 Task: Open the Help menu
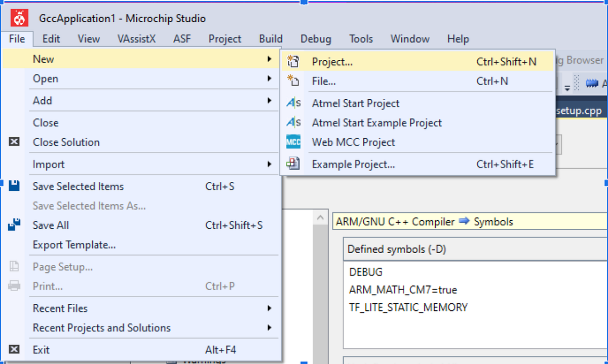click(x=458, y=39)
